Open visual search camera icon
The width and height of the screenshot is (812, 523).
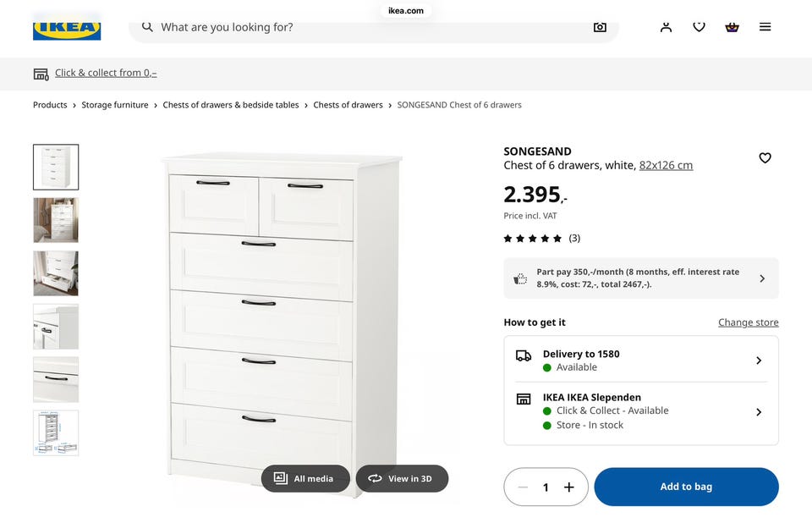600,27
